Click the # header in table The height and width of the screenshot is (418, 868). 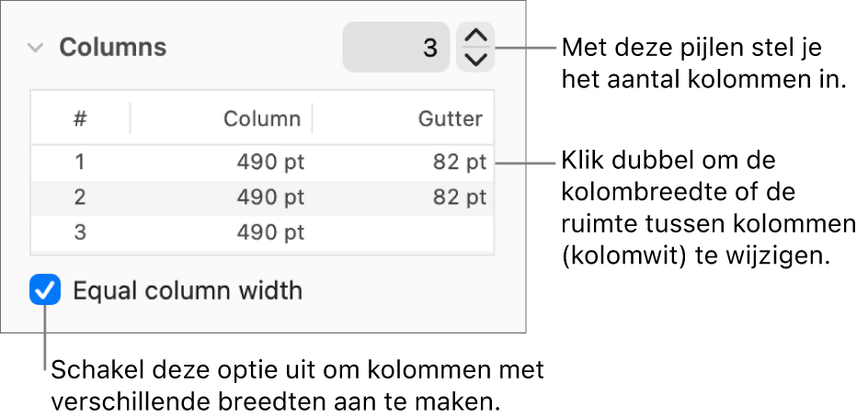81,119
